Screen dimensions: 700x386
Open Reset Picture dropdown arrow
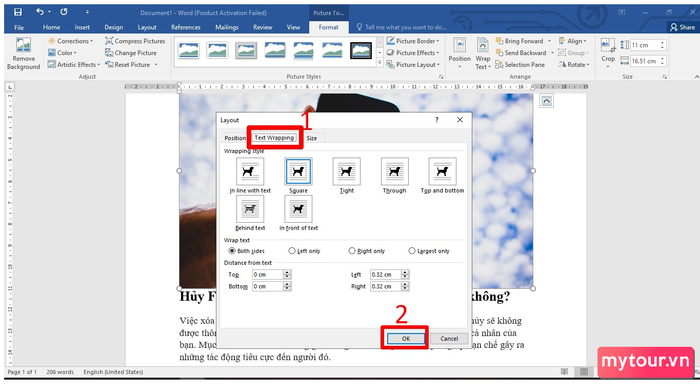(x=156, y=65)
